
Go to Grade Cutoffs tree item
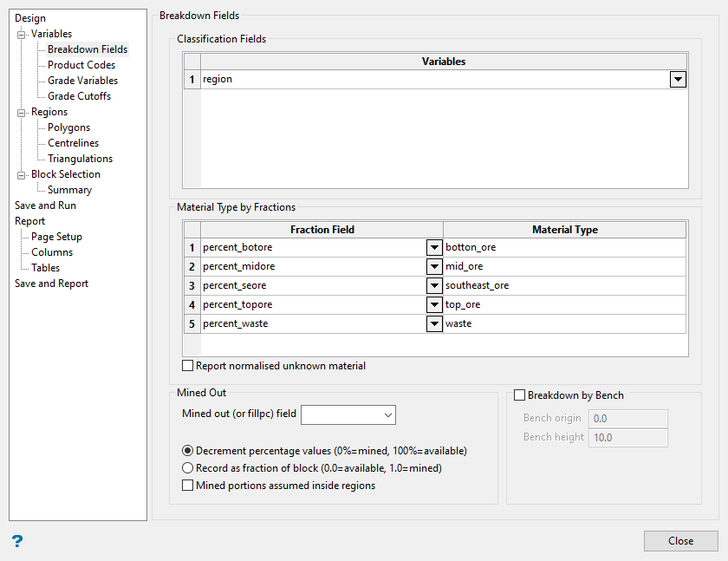coord(79,96)
